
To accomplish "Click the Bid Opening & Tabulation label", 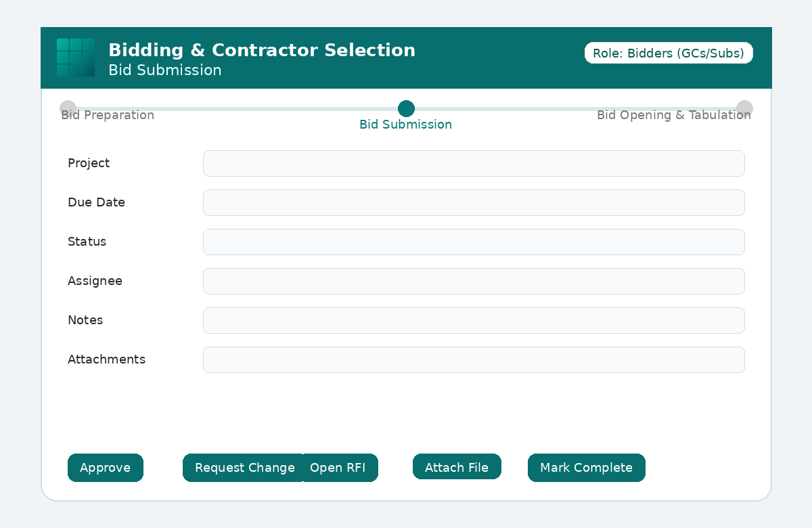I will (x=674, y=115).
